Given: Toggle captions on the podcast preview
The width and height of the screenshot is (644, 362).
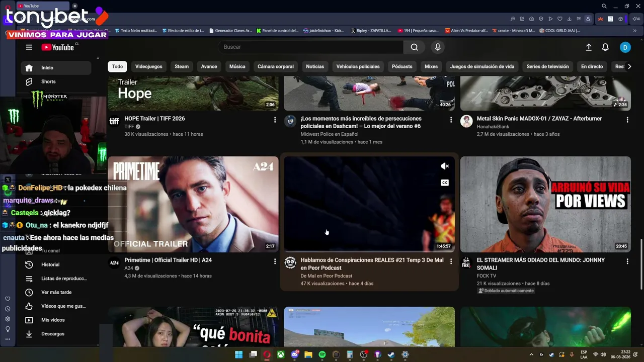Looking at the screenshot, I should click(445, 183).
